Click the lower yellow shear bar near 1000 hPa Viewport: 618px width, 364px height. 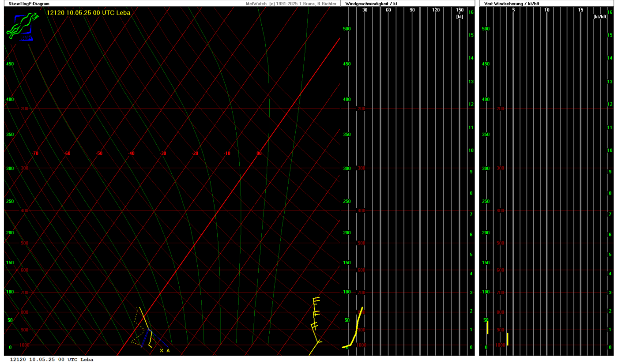click(x=508, y=339)
